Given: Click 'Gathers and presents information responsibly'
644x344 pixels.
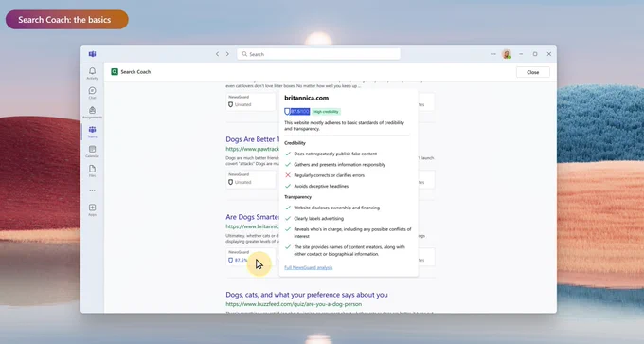Looking at the screenshot, I should [x=340, y=164].
